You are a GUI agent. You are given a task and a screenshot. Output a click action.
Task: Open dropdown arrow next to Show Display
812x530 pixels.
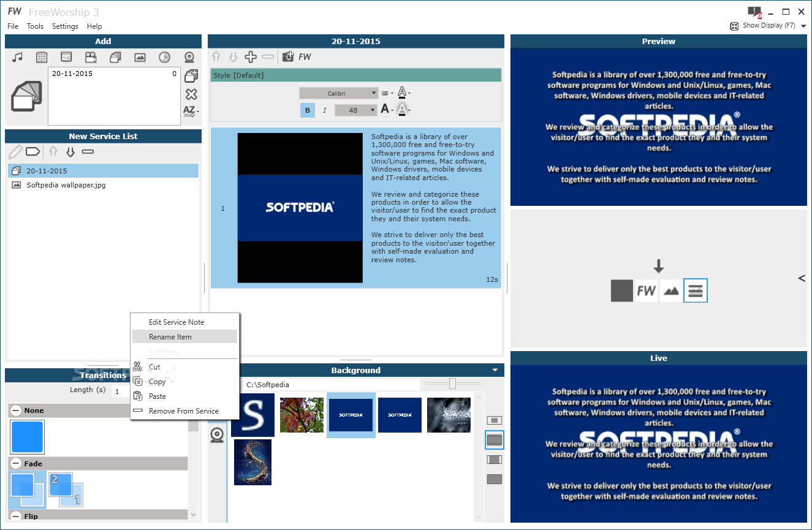803,26
